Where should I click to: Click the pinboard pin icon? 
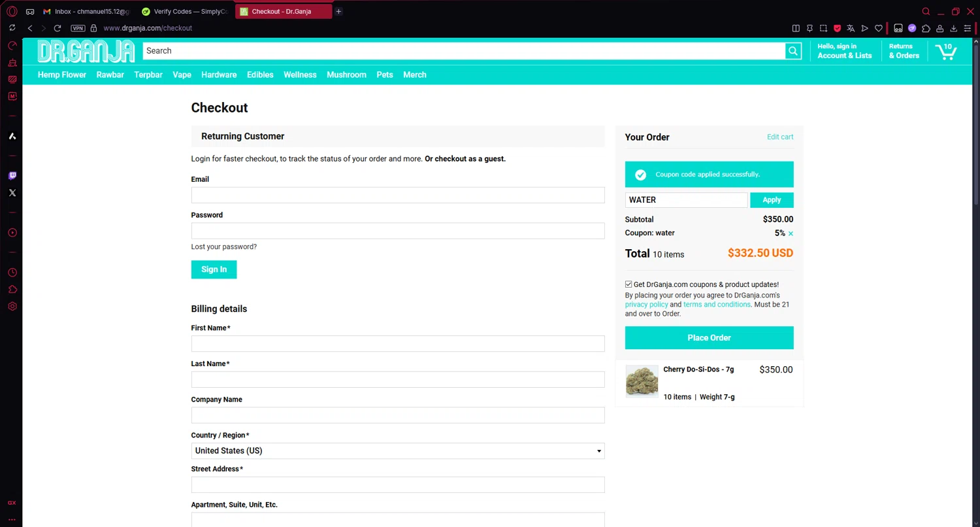pos(809,28)
